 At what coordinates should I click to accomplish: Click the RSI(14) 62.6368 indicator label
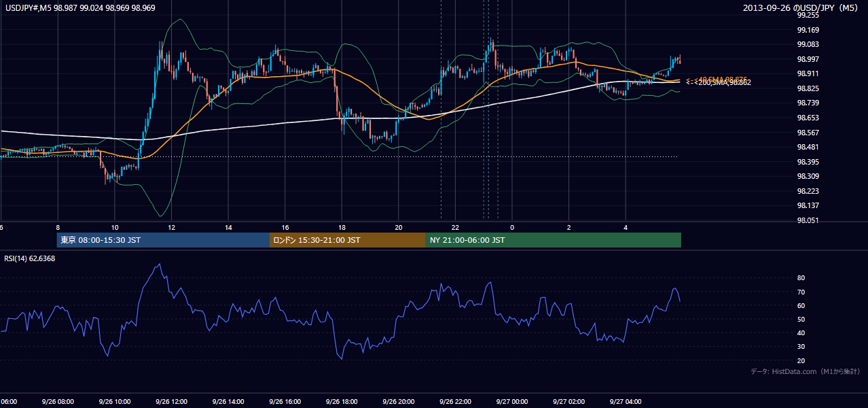click(x=30, y=258)
